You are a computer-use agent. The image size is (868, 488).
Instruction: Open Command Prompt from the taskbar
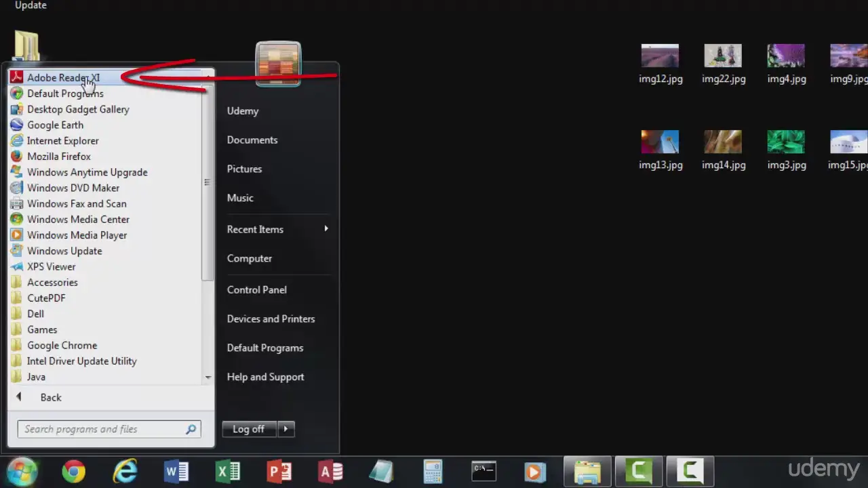click(484, 471)
